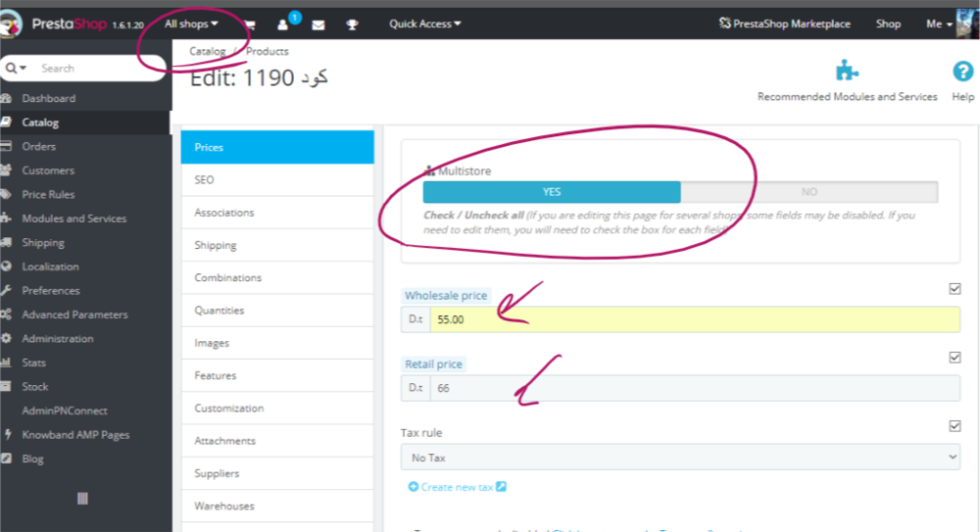This screenshot has height=532, width=980.
Task: Click Catalog breadcrumb link
Action: click(x=208, y=51)
